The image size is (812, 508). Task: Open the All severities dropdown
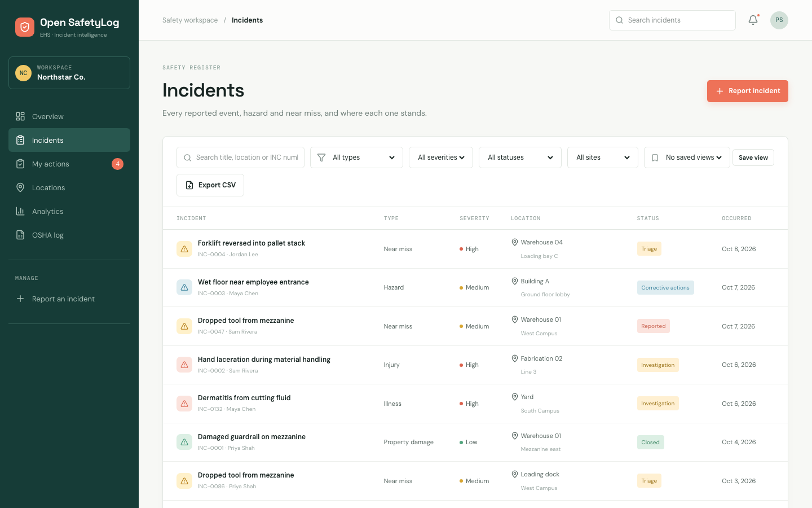click(441, 157)
